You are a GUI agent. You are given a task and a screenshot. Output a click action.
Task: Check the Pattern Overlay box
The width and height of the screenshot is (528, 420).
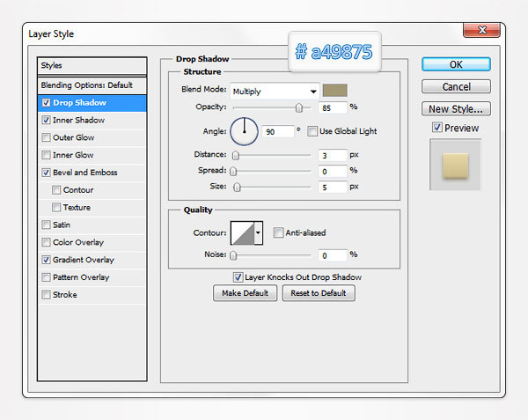[46, 277]
